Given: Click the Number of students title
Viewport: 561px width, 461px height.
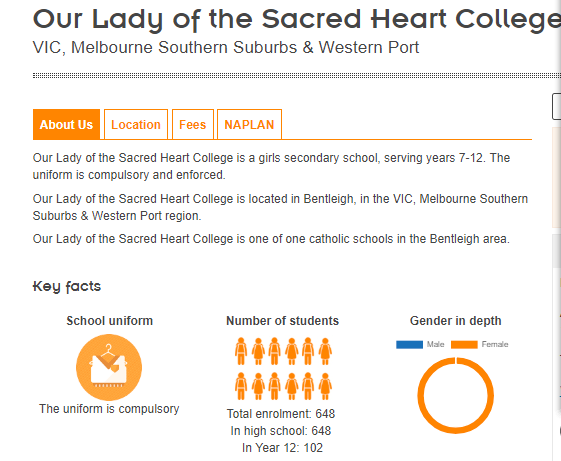Looking at the screenshot, I should pyautogui.click(x=282, y=321).
